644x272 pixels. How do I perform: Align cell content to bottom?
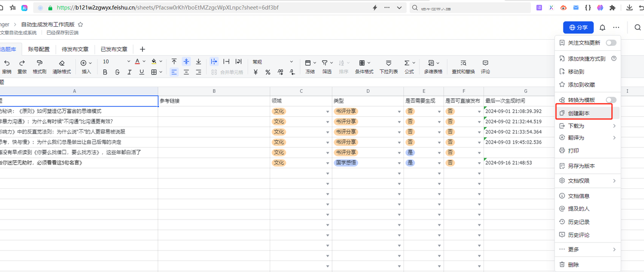pos(198,61)
